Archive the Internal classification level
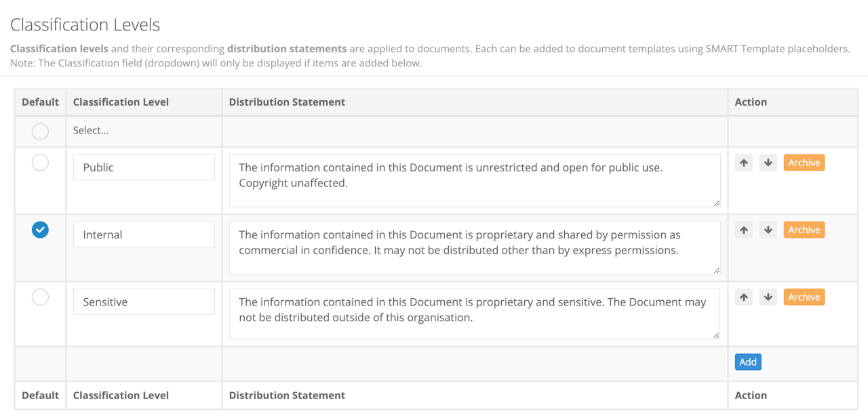Viewport: 868px width, 416px height. click(804, 230)
